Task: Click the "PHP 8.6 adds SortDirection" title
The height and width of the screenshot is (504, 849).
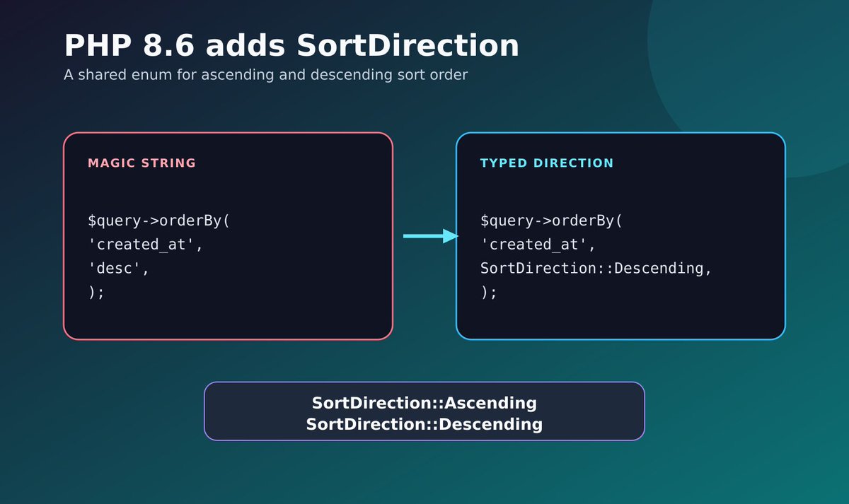Action: pos(291,46)
